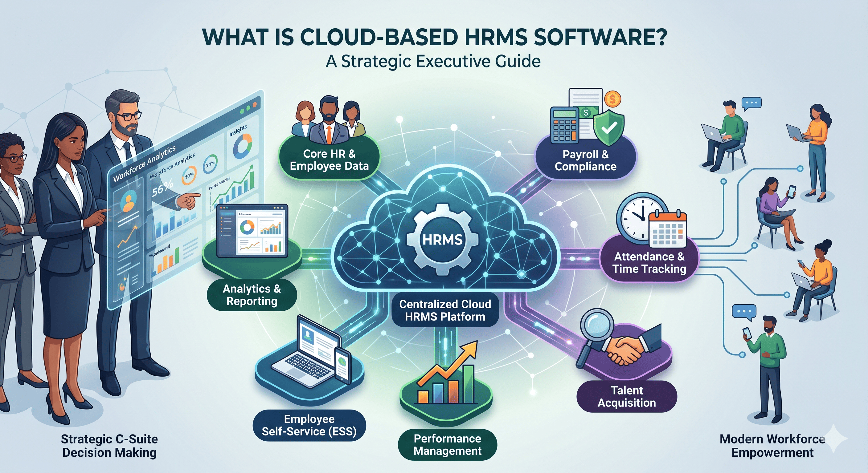
Task: Click the HRMS gear icon in the cloud
Action: click(x=442, y=240)
